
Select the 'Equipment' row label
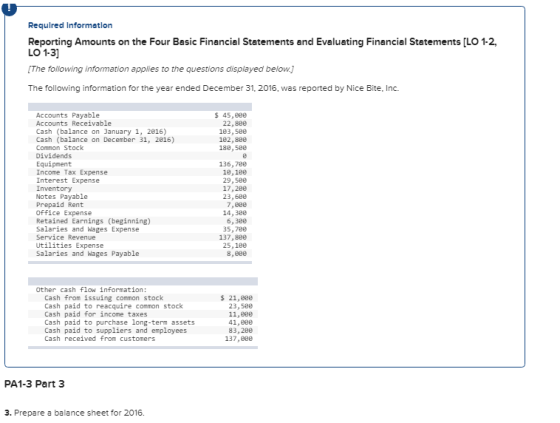[54, 164]
